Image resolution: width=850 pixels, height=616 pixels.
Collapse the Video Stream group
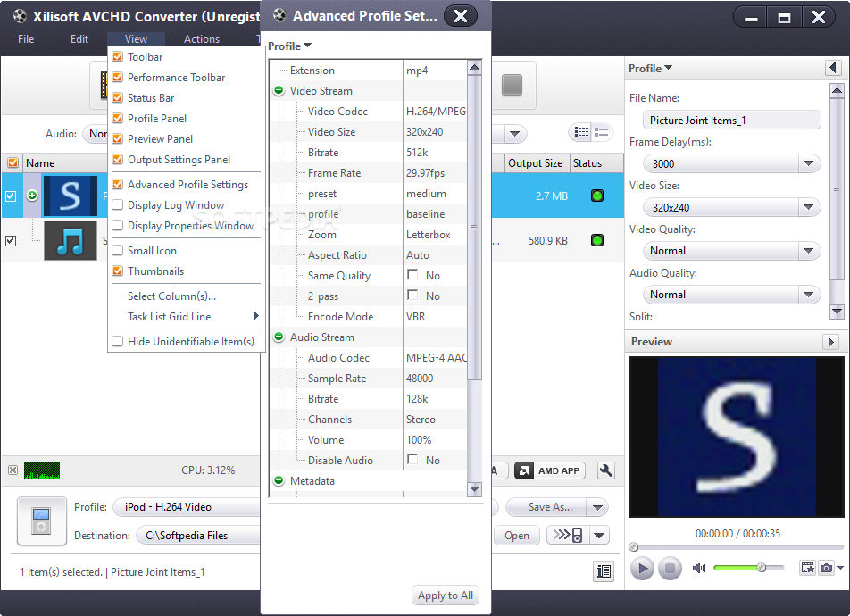[279, 90]
